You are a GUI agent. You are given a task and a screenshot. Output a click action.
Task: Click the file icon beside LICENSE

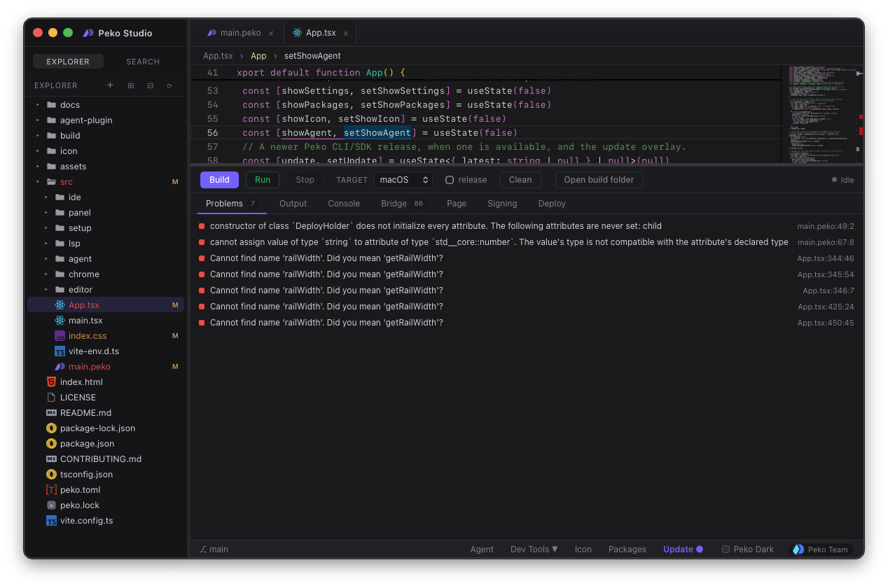coord(51,398)
